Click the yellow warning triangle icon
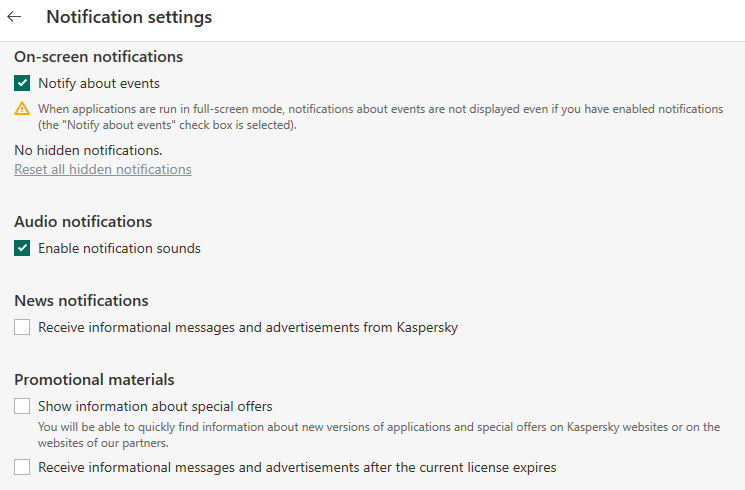 [x=22, y=109]
